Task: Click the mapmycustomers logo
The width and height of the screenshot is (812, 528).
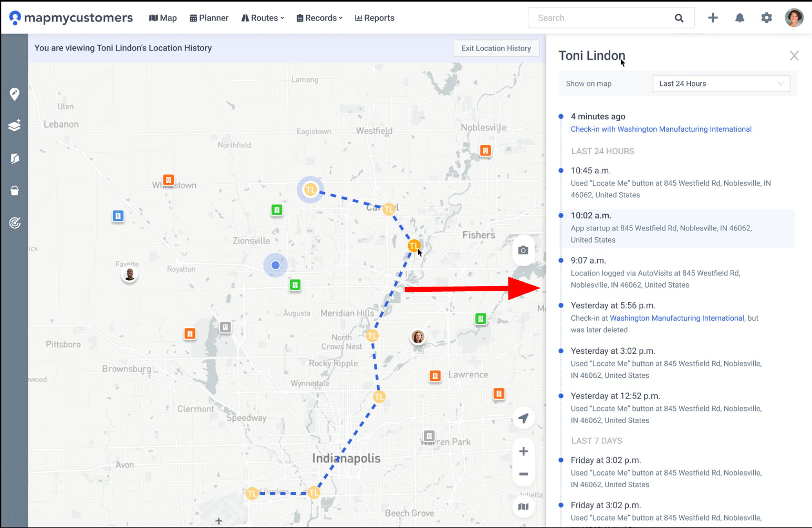Action: tap(71, 18)
